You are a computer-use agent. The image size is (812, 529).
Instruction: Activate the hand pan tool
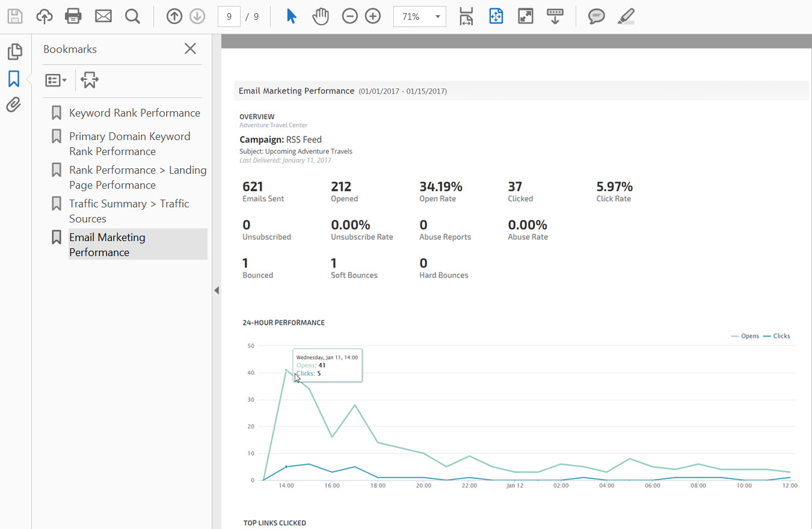click(321, 16)
